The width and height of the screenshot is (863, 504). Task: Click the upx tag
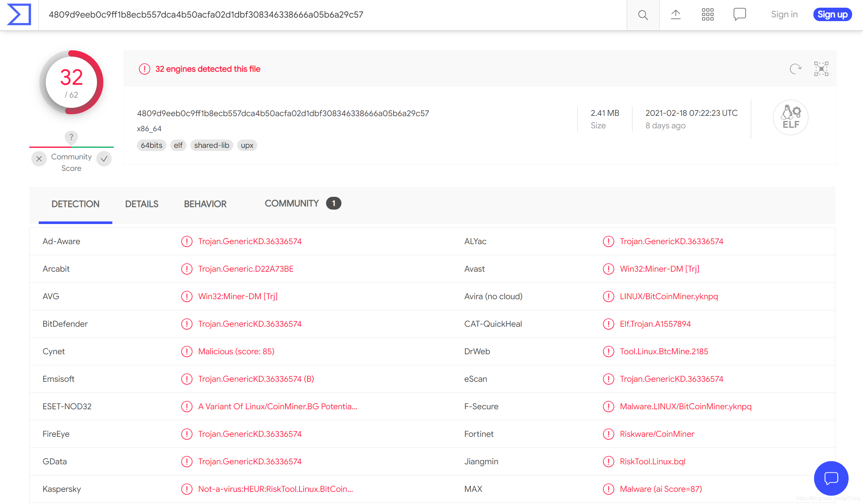coord(247,145)
